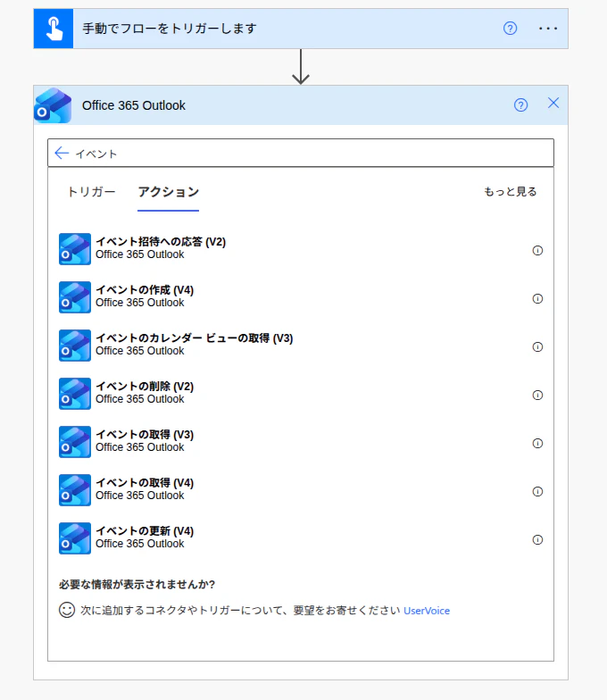Show info for イベントの取得 (V3)
Image resolution: width=607 pixels, height=700 pixels.
point(537,443)
